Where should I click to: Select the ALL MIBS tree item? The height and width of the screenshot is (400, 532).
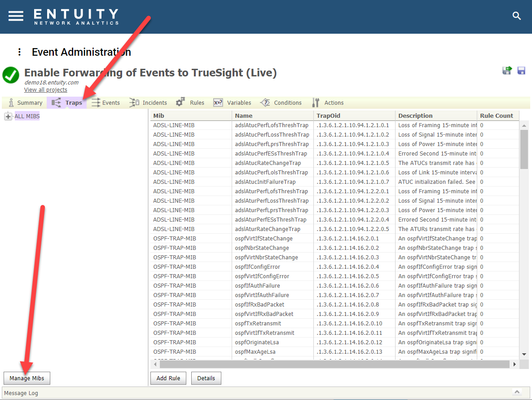[27, 116]
